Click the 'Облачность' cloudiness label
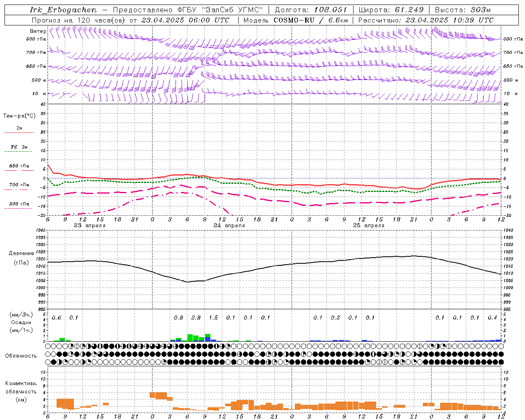 pos(21,356)
